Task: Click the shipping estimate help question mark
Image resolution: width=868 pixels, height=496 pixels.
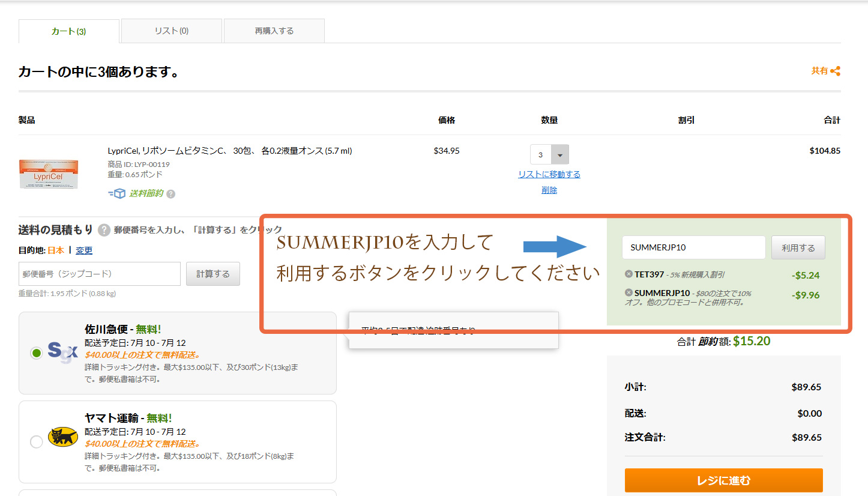Action: [104, 230]
